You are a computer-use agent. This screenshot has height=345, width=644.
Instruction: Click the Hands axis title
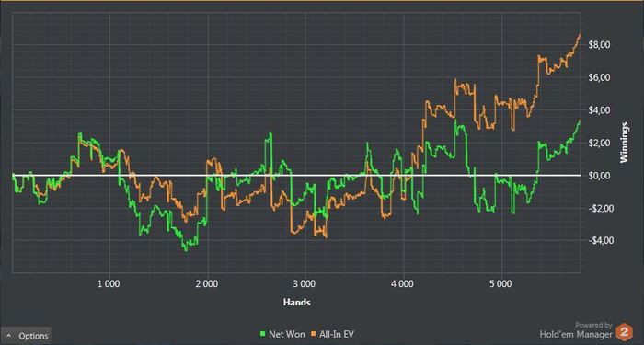(296, 303)
